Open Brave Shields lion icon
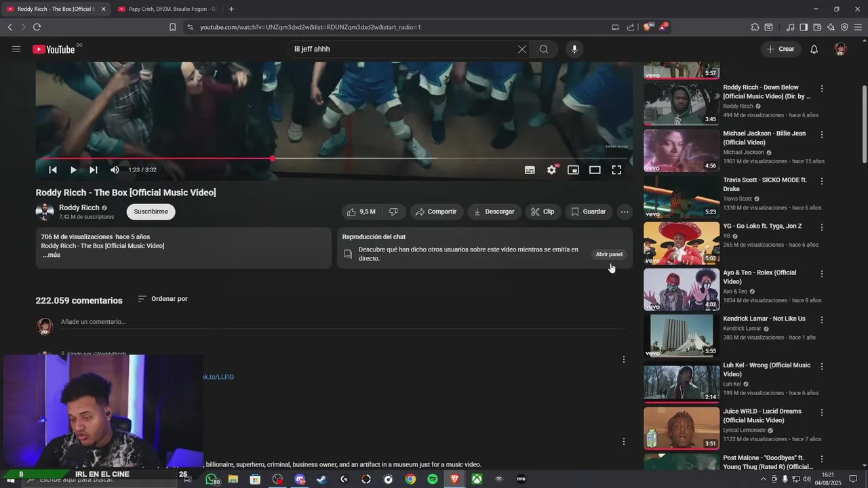868x488 pixels. coord(647,27)
